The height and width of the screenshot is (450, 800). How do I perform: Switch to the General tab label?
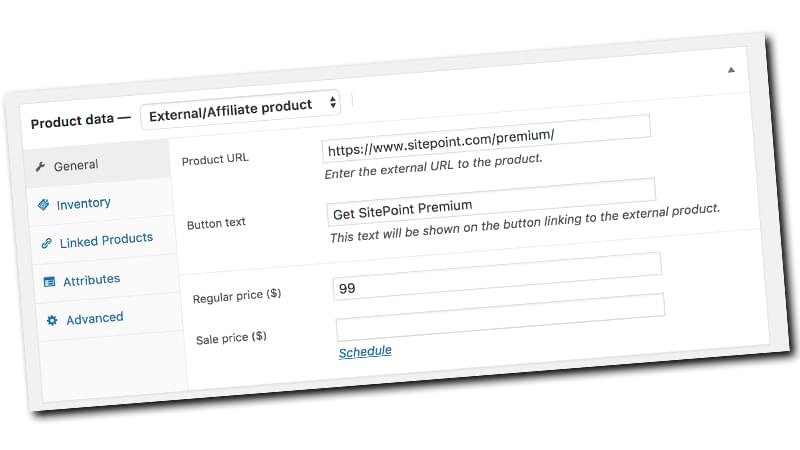pyautogui.click(x=76, y=166)
